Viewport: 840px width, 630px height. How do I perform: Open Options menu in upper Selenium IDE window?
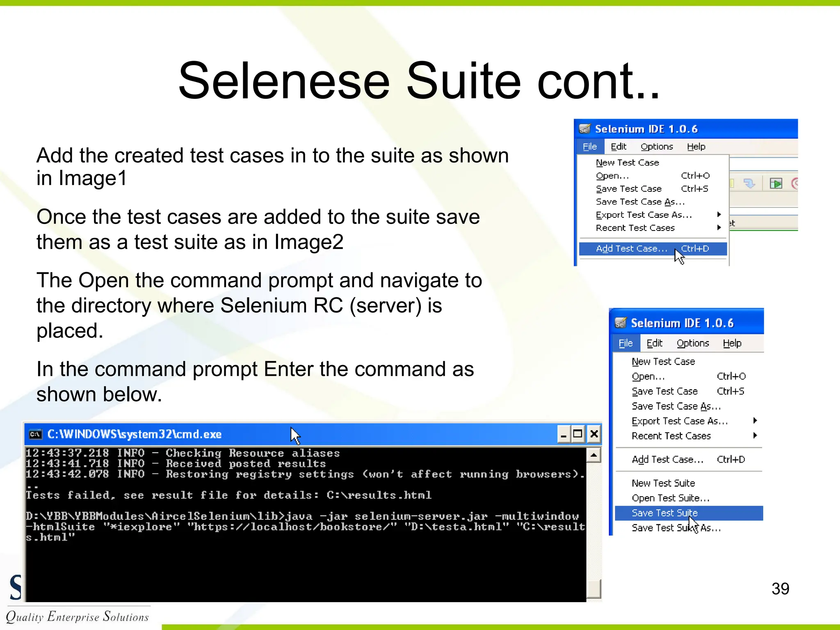[657, 146]
